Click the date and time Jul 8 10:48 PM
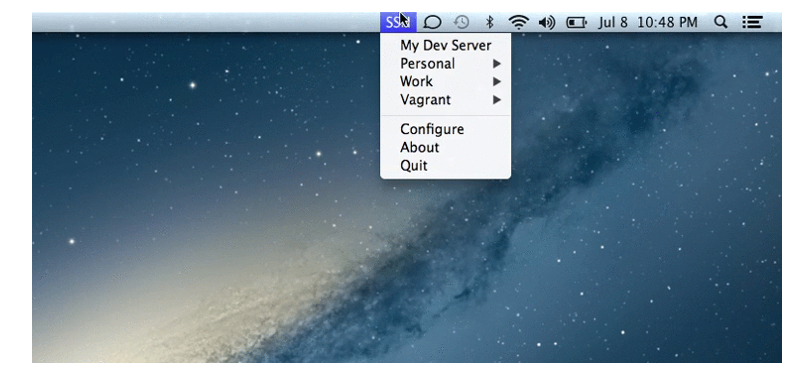 point(648,22)
